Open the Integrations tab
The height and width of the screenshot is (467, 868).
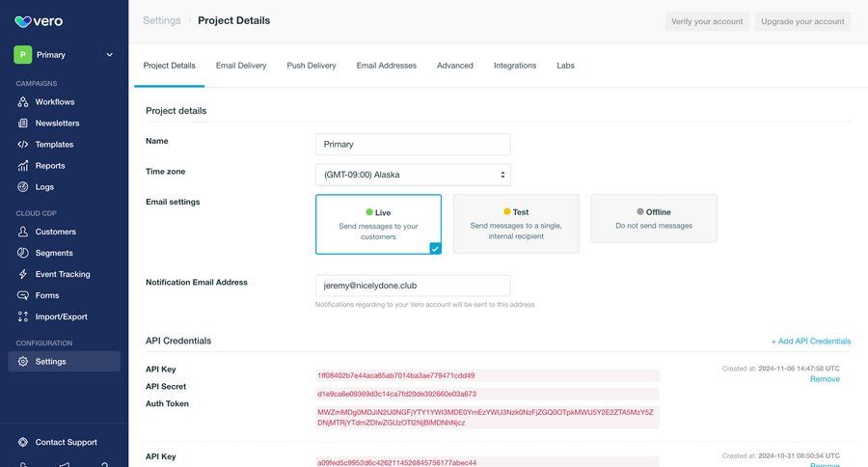pos(515,66)
